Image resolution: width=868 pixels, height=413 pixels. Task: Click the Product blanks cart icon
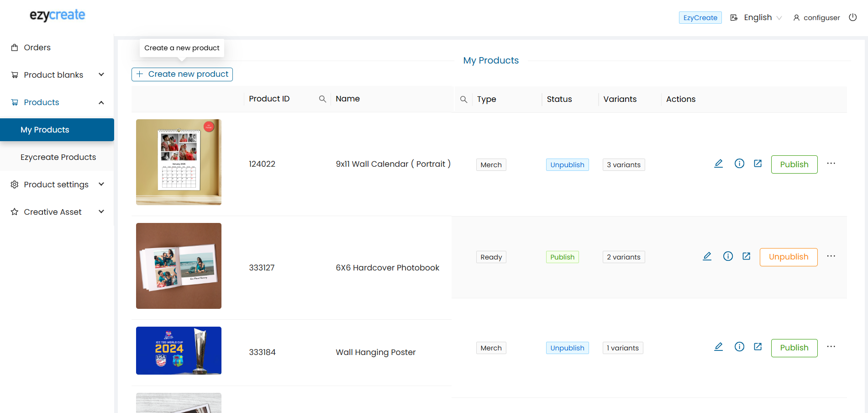pyautogui.click(x=15, y=75)
